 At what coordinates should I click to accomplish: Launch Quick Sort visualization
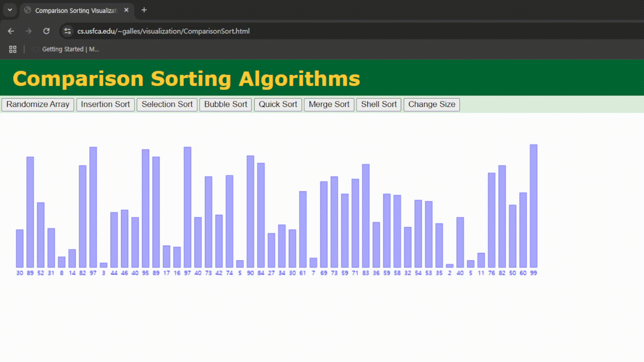click(278, 104)
